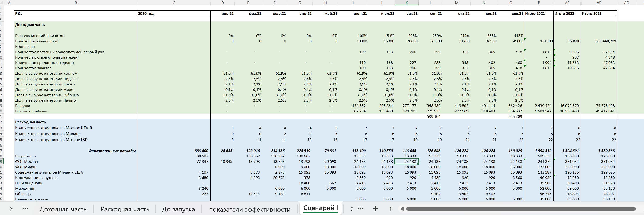Click the ФОТ Москва row label
This screenshot has width=644, height=215.
(26, 161)
